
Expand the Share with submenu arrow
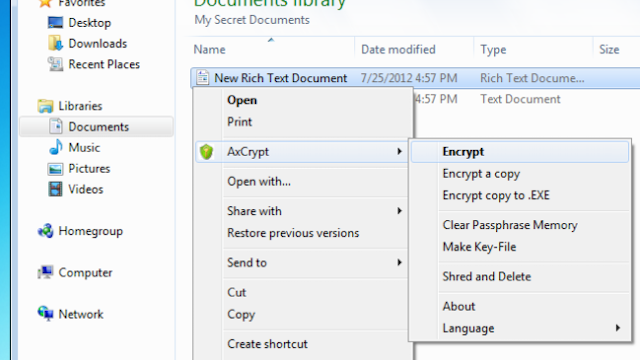point(399,211)
